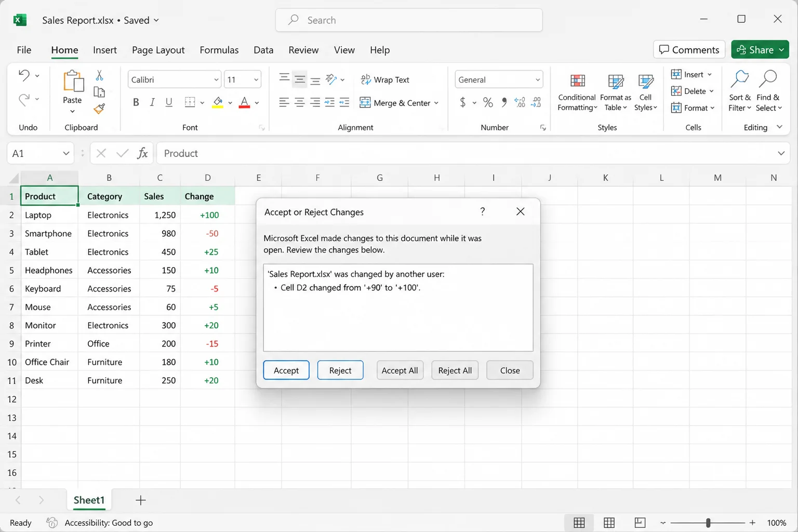Align text left
This screenshot has width=798, height=532.
pos(284,102)
